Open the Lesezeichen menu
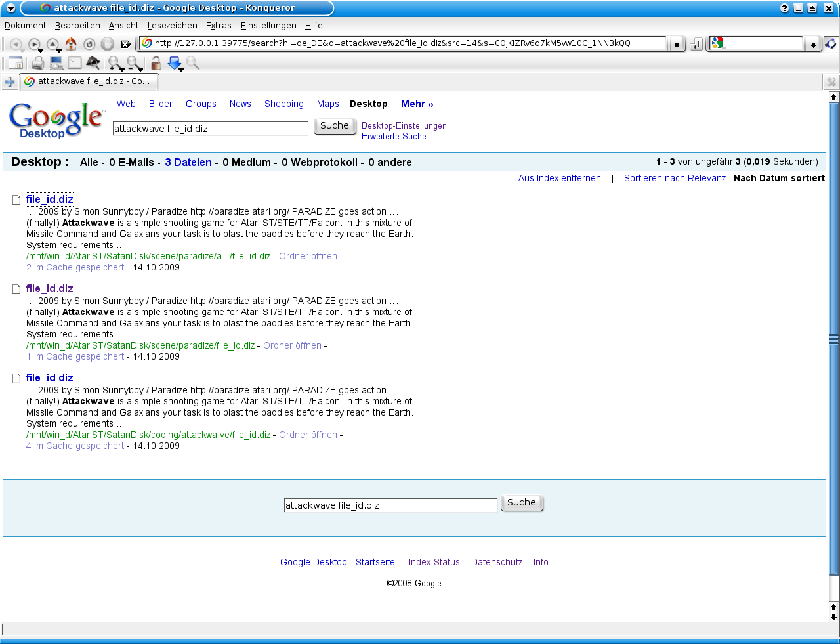The image size is (840, 644). tap(172, 26)
